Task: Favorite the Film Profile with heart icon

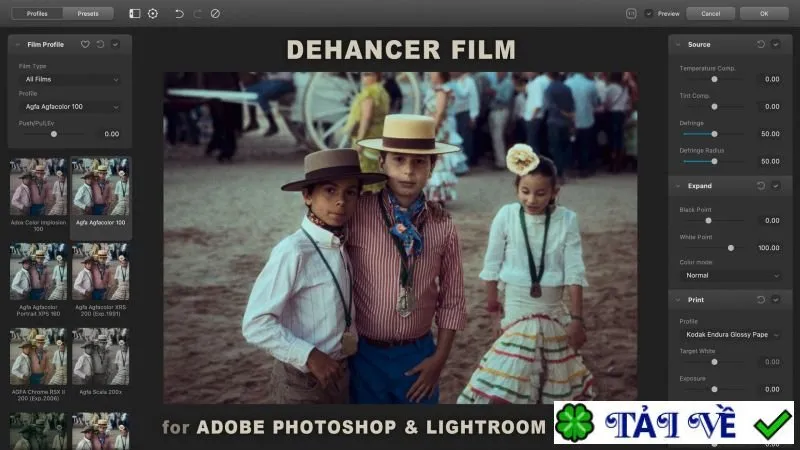Action: pos(85,44)
